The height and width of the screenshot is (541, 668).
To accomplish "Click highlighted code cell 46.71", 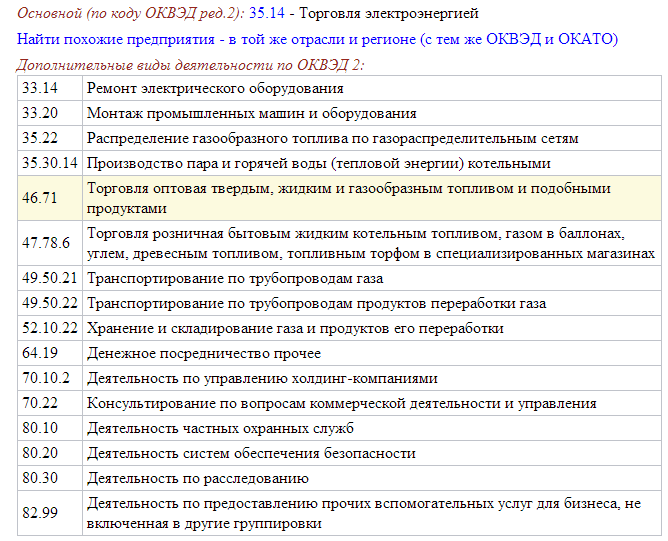I will tap(50, 198).
